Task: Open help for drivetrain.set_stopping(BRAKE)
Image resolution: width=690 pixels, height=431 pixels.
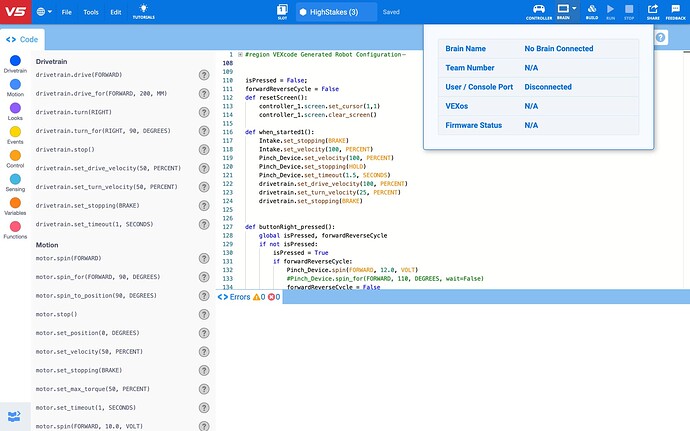Action: pos(204,206)
